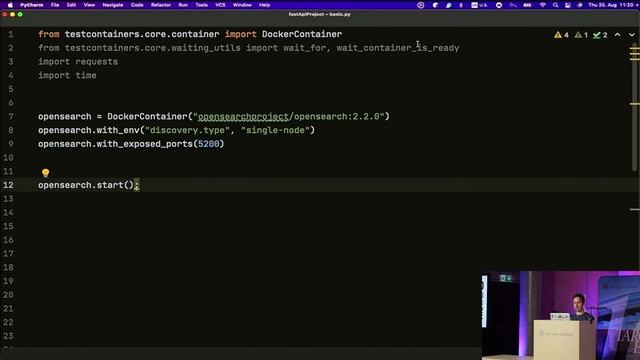The width and height of the screenshot is (640, 360).
Task: Open Control Center in menu bar
Action: tap(568, 5)
